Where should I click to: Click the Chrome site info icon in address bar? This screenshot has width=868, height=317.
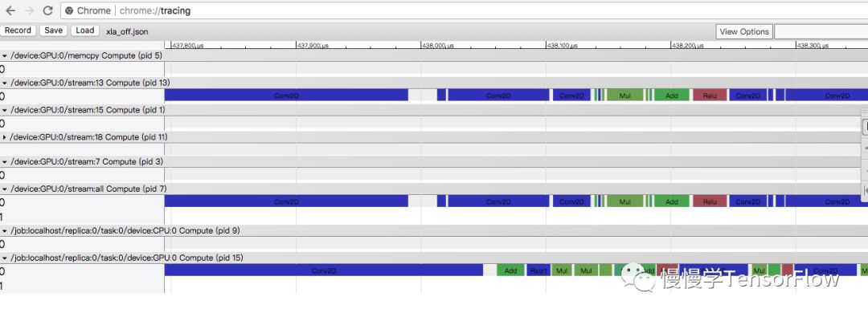click(x=69, y=10)
